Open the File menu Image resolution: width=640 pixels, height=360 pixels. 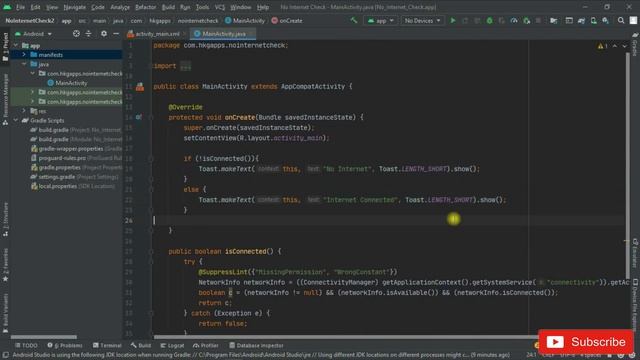click(x=20, y=7)
